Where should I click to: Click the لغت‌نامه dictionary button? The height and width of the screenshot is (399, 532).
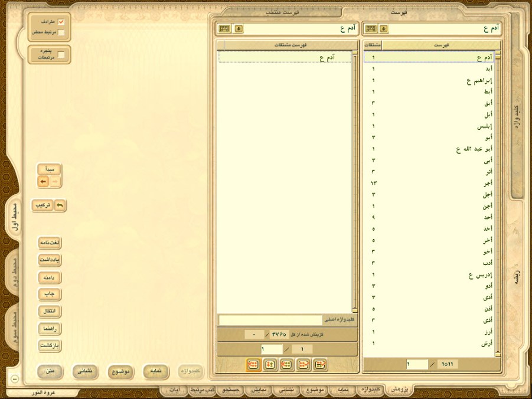point(50,243)
